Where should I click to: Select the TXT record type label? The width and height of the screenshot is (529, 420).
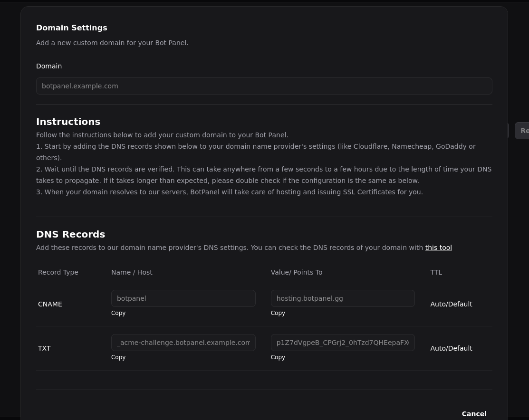(44, 348)
